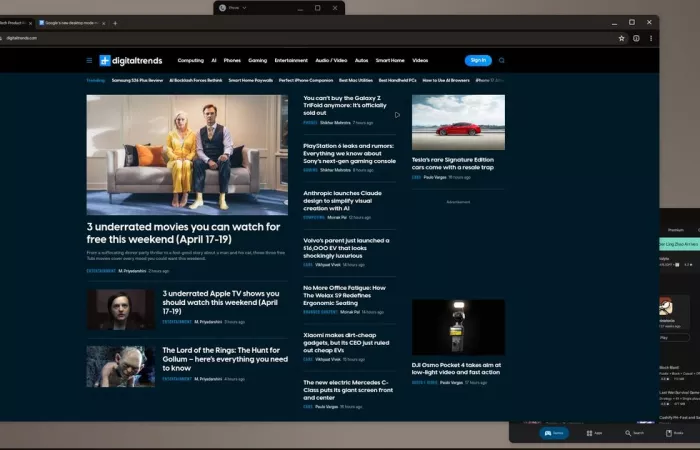
Task: Open the 3 underrated Apple TV shows article
Action: [x=221, y=302]
